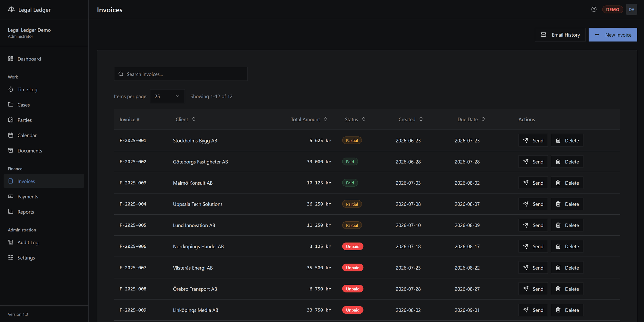Go to Time Log

[44, 89]
